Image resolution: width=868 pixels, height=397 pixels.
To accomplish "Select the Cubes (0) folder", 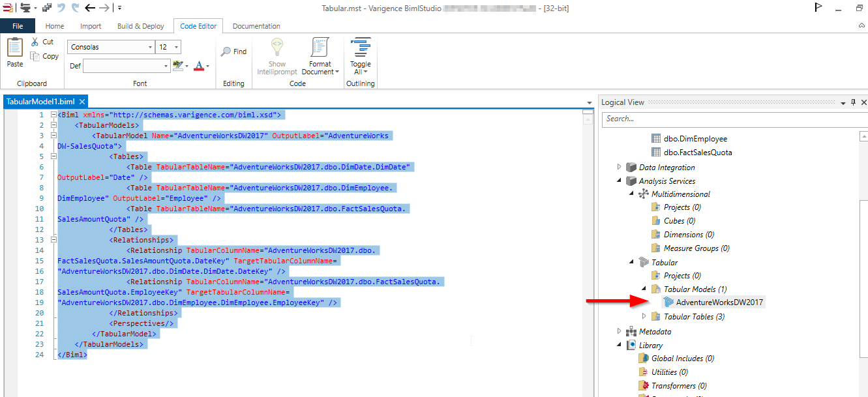I will click(x=674, y=221).
